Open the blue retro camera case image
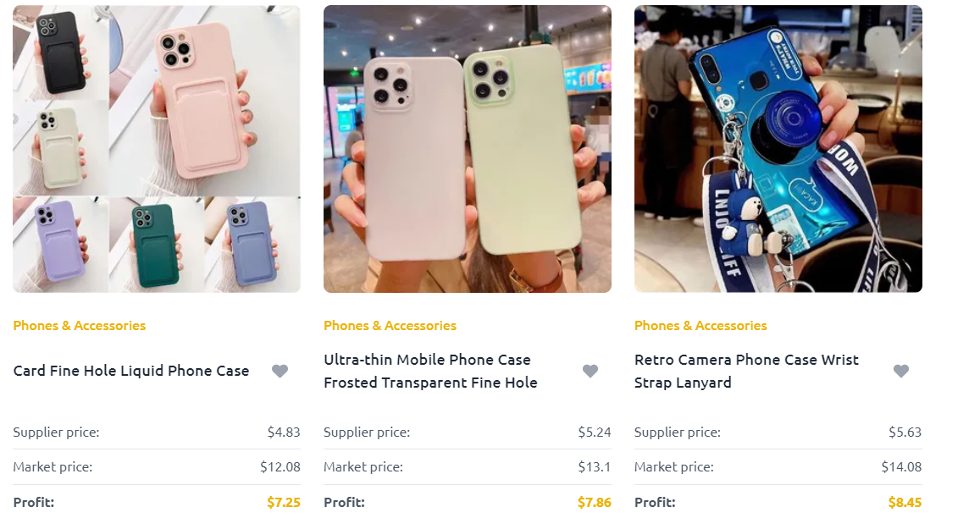The image size is (980, 529). (778, 149)
